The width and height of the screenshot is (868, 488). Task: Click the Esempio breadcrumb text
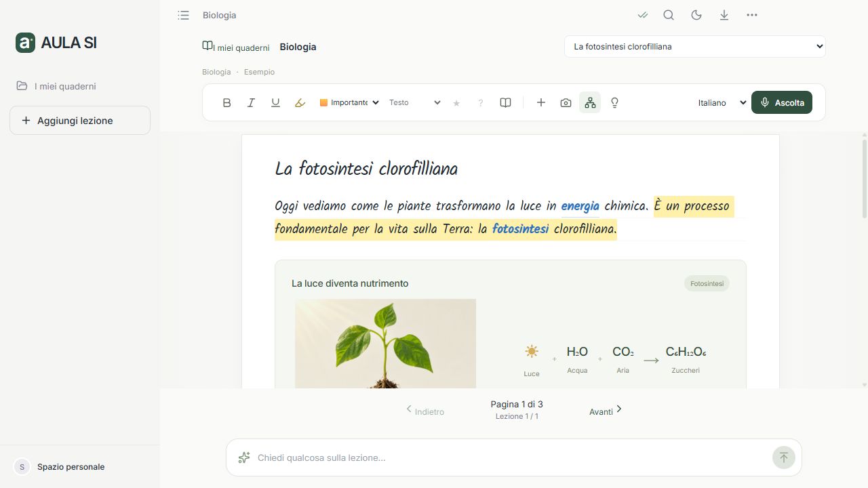259,72
